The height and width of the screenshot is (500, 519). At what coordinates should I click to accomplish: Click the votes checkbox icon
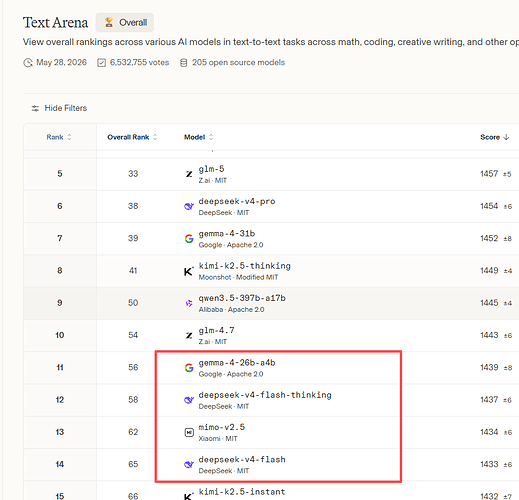[x=101, y=63]
